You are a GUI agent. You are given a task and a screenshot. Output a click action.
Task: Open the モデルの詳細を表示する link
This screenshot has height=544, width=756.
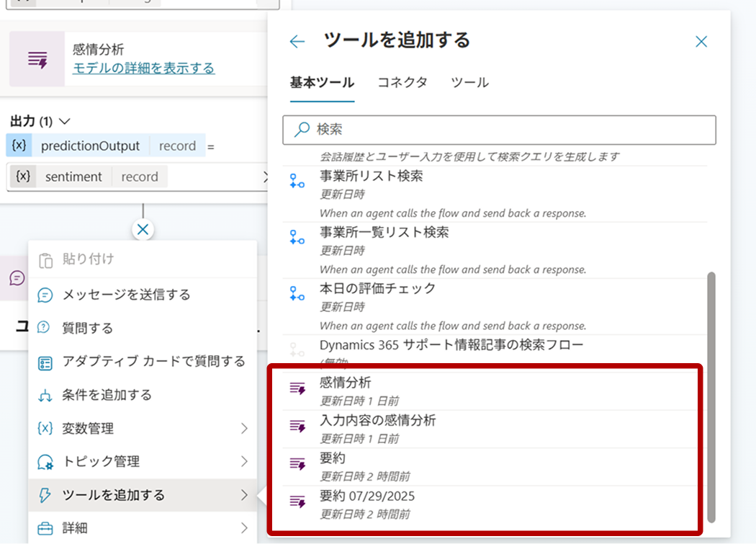(143, 68)
